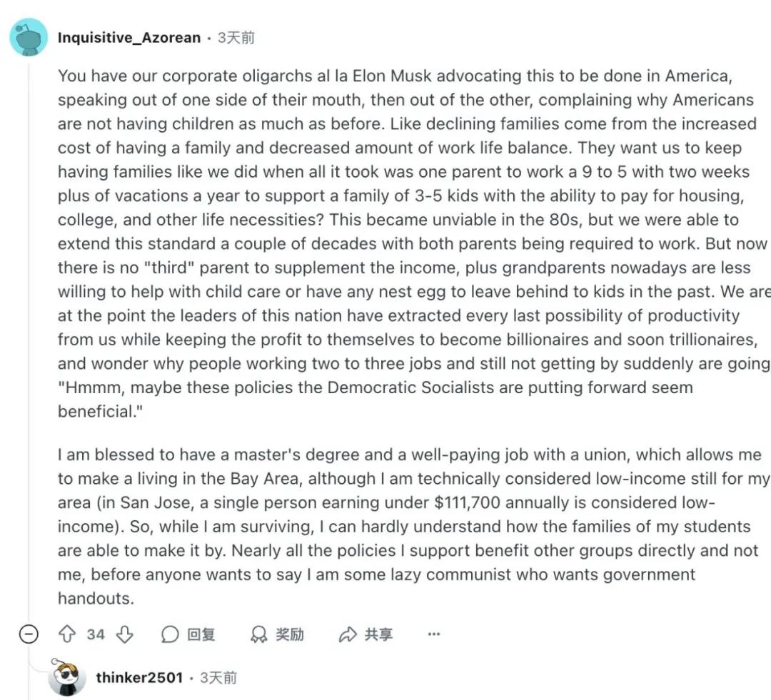Image resolution: width=771 pixels, height=700 pixels.
Task: Visit the Inquisitive_Azorean username profile link
Action: click(x=129, y=38)
